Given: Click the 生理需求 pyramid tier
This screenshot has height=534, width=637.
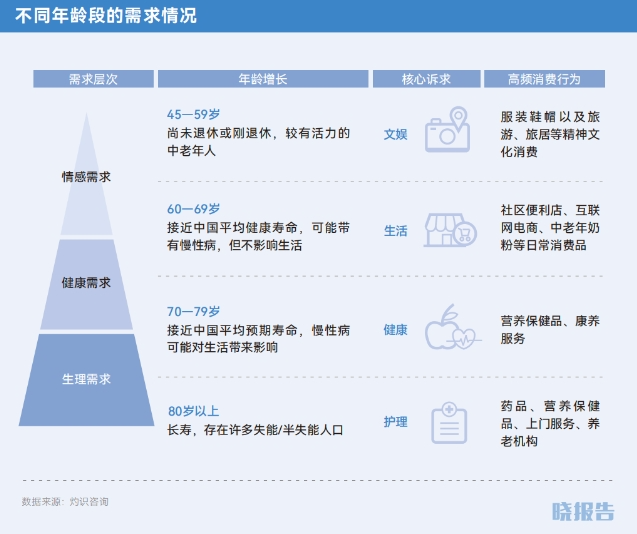Looking at the screenshot, I should [x=87, y=380].
